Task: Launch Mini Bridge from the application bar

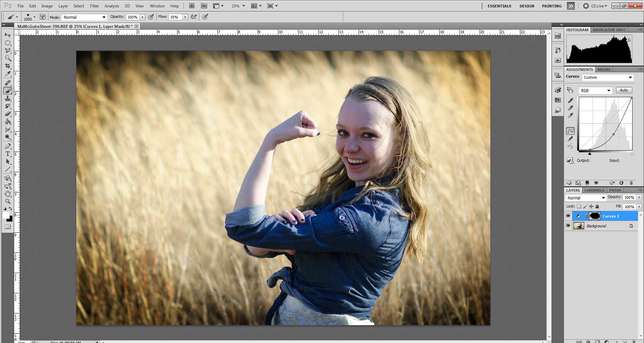Action: pos(204,6)
